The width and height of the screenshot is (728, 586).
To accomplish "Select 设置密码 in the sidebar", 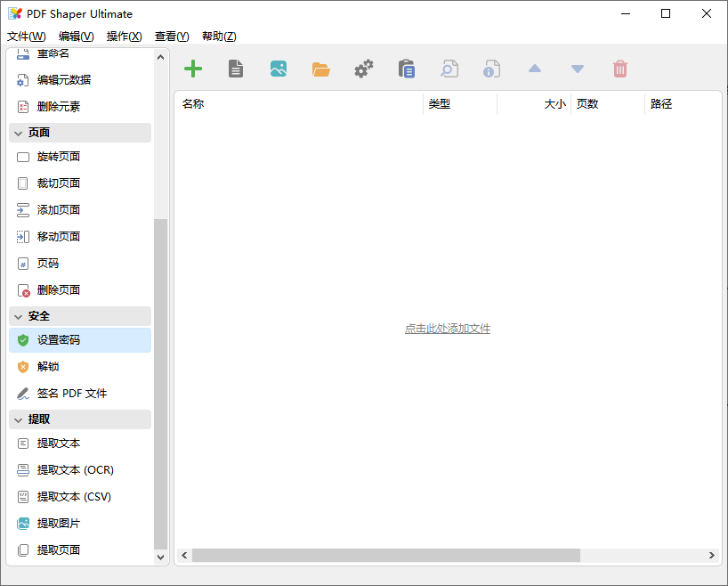I will 59,340.
